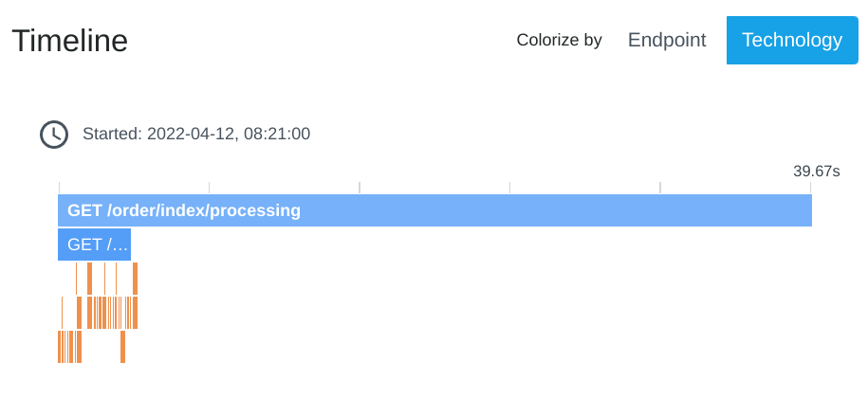
Task: Click the clock icon beside Started time
Action: (54, 135)
